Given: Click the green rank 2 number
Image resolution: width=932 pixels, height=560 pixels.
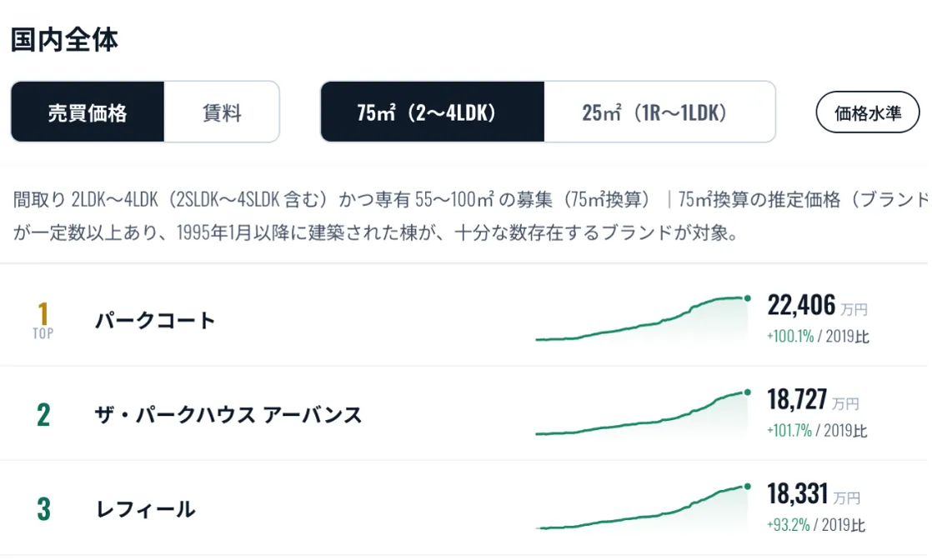Looking at the screenshot, I should (43, 415).
